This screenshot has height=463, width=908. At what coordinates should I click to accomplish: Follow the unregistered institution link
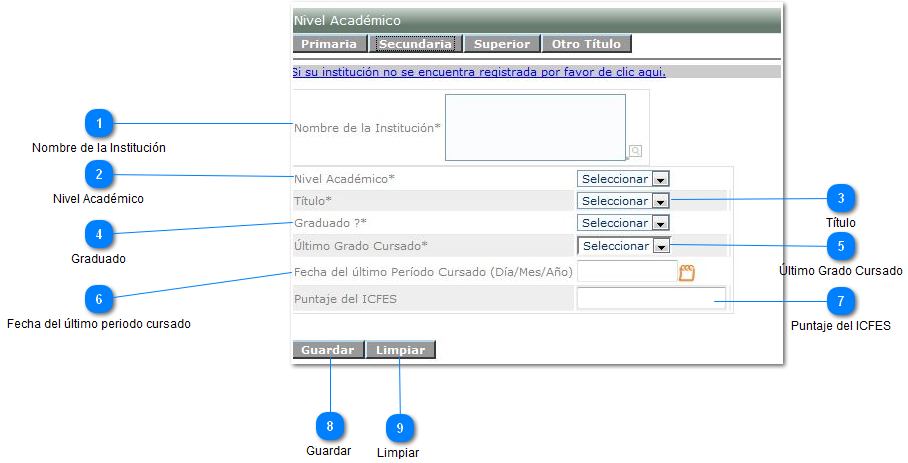pos(478,72)
